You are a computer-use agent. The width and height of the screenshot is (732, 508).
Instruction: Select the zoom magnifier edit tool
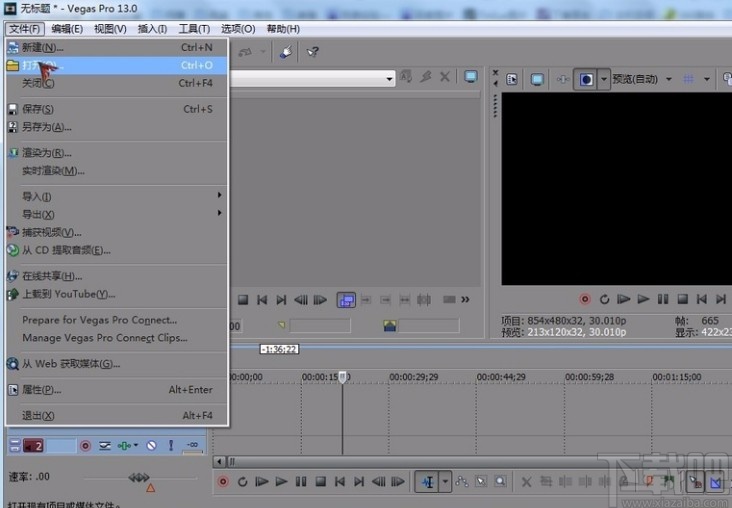pyautogui.click(x=500, y=481)
